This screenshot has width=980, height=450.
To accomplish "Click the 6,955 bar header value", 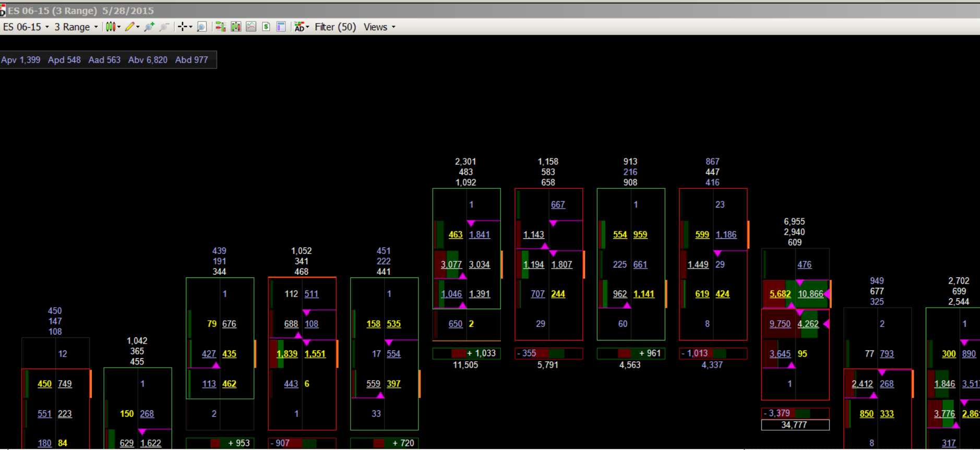I will tap(795, 222).
